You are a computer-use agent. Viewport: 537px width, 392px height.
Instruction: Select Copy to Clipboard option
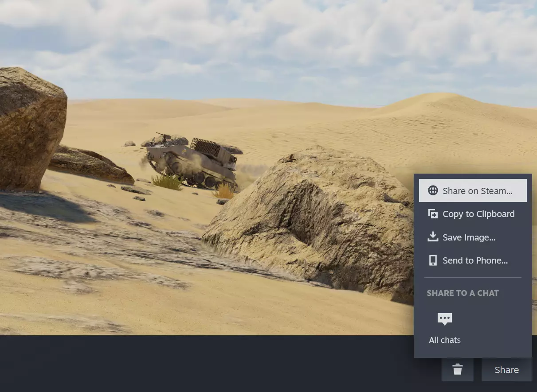(x=473, y=214)
